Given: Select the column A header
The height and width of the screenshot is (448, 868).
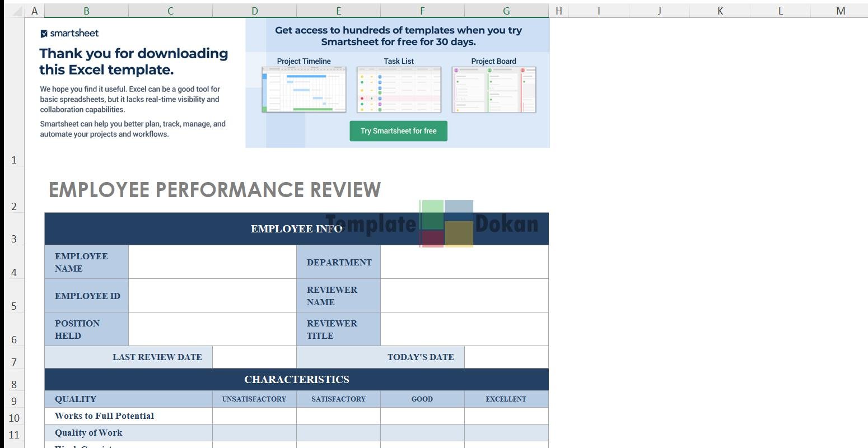Looking at the screenshot, I should click(34, 11).
